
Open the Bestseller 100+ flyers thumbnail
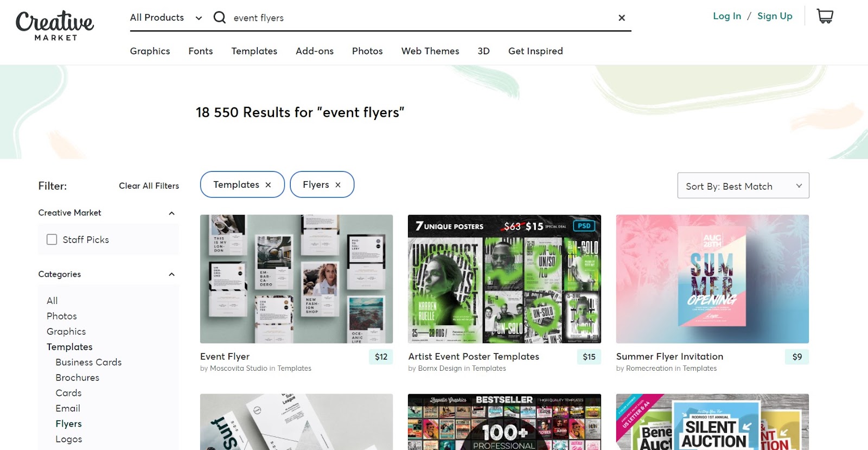tap(505, 422)
